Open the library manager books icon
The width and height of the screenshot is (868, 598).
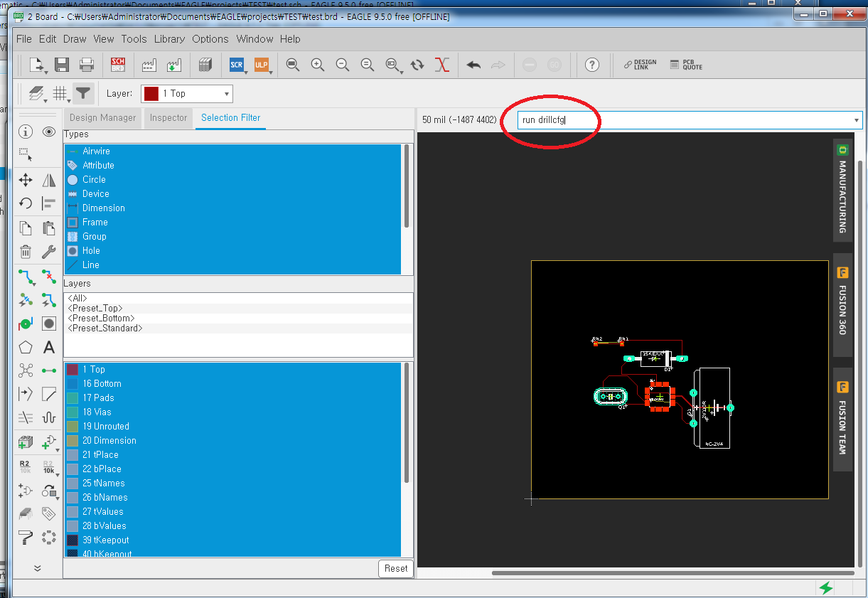click(205, 65)
